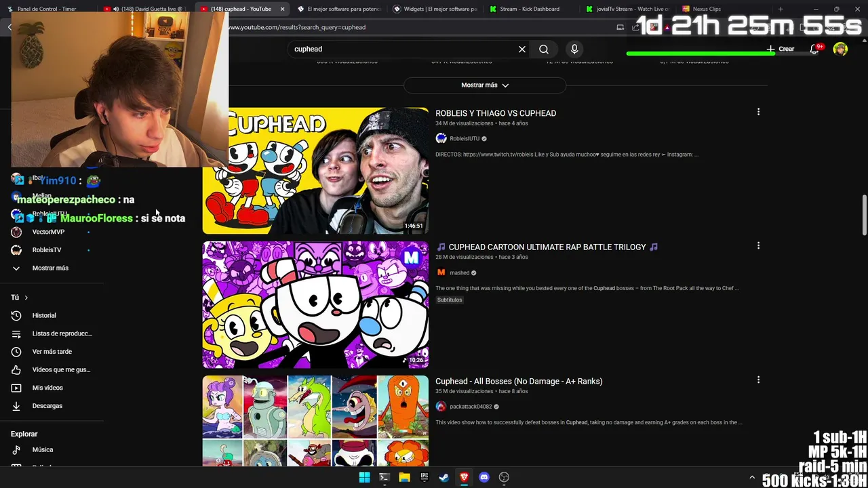Viewport: 868px width, 488px height.
Task: Open File Explorer from taskbar
Action: click(404, 477)
